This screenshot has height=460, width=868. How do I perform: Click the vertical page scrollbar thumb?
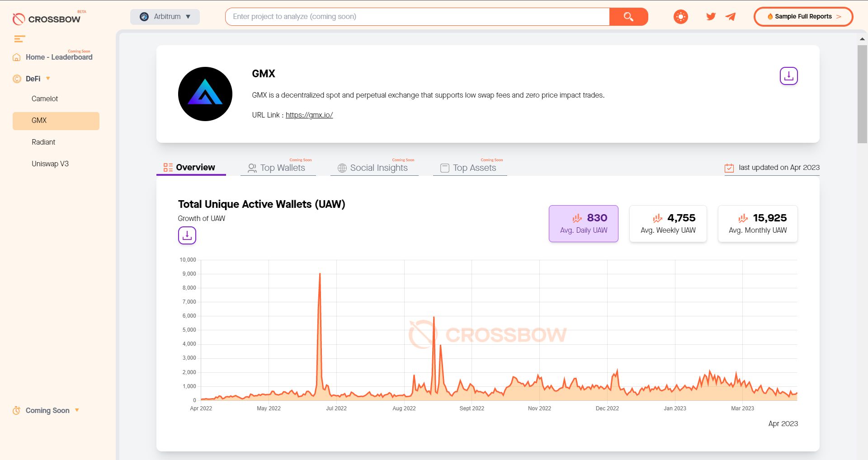tap(862, 94)
